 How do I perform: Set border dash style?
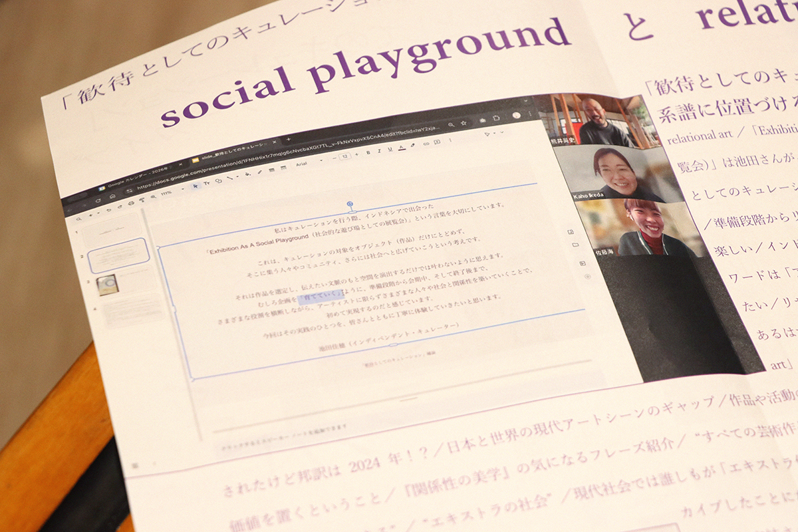pyautogui.click(x=283, y=167)
